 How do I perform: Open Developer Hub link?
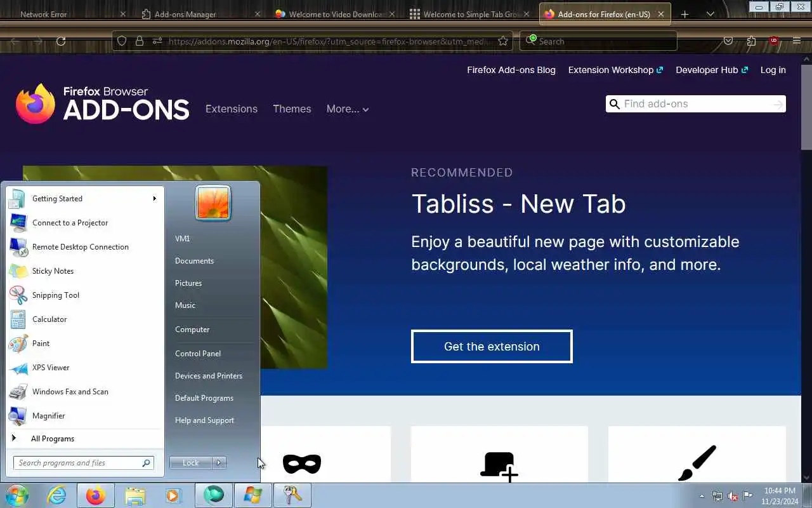click(712, 70)
